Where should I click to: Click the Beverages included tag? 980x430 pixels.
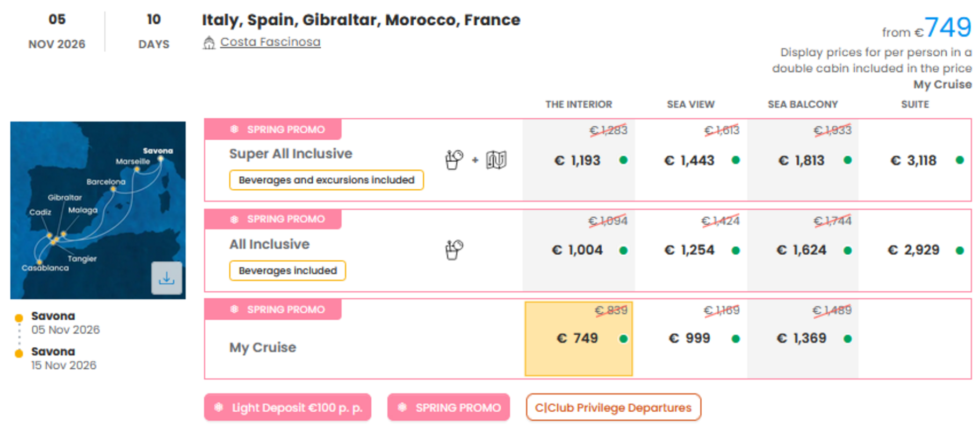(287, 270)
